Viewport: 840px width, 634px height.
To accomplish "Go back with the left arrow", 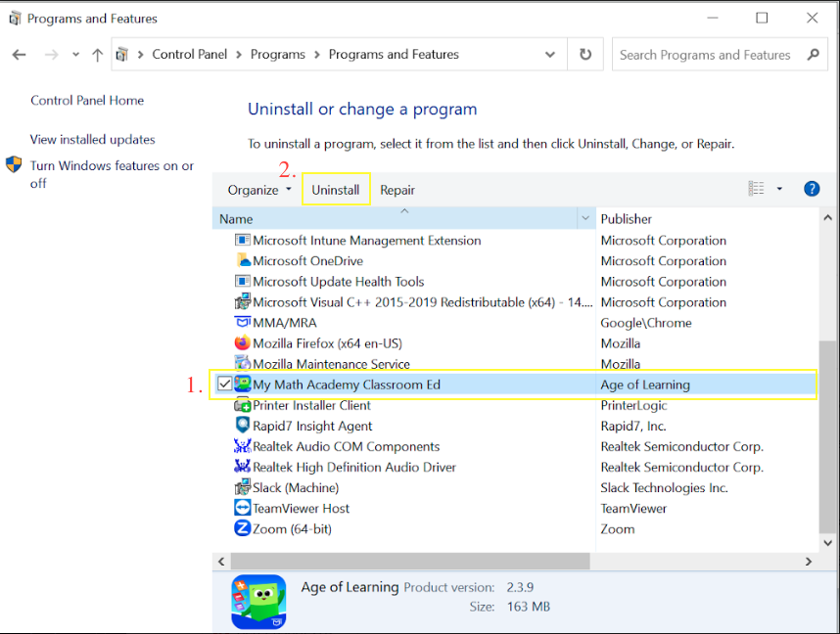I will [20, 55].
